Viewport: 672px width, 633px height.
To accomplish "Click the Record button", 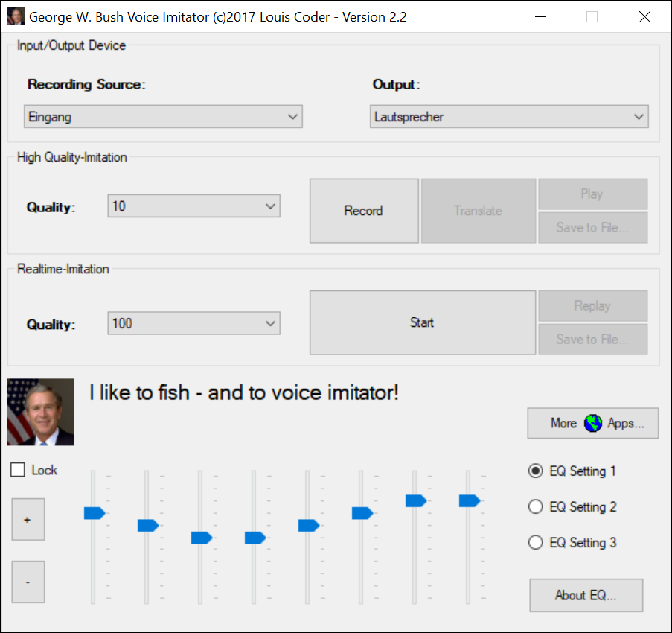I will [364, 211].
